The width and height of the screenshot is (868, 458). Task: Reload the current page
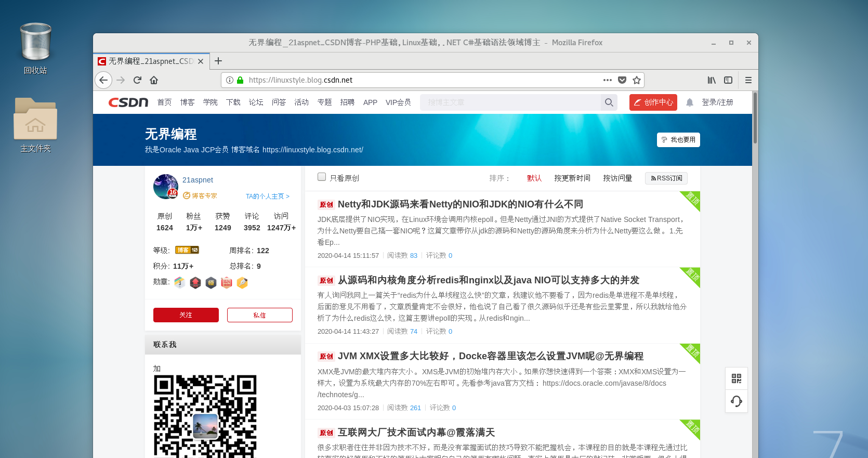coord(137,80)
